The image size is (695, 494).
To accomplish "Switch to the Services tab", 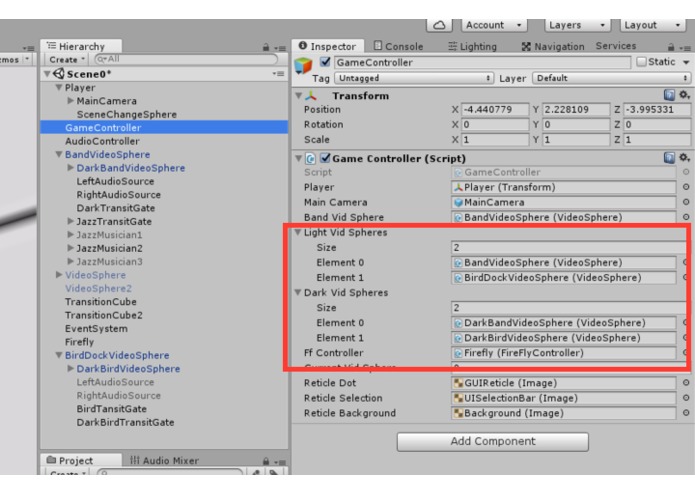I will pyautogui.click(x=616, y=46).
